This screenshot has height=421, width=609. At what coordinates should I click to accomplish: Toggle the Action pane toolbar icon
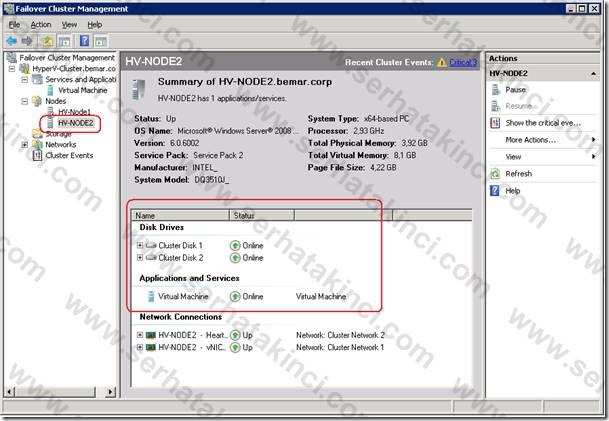pos(101,41)
